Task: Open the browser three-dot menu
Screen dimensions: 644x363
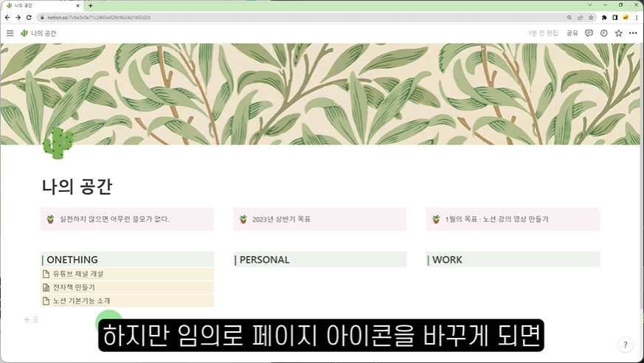Action: tap(637, 17)
